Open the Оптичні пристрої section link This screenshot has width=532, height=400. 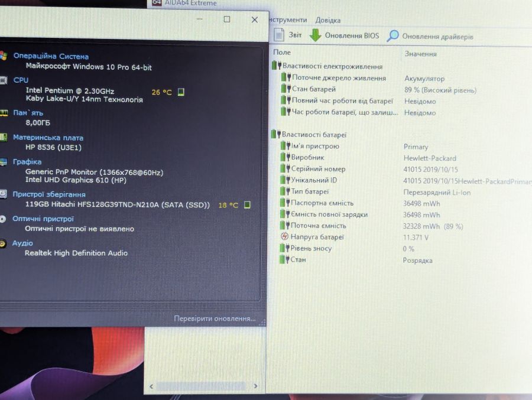[x=43, y=219]
